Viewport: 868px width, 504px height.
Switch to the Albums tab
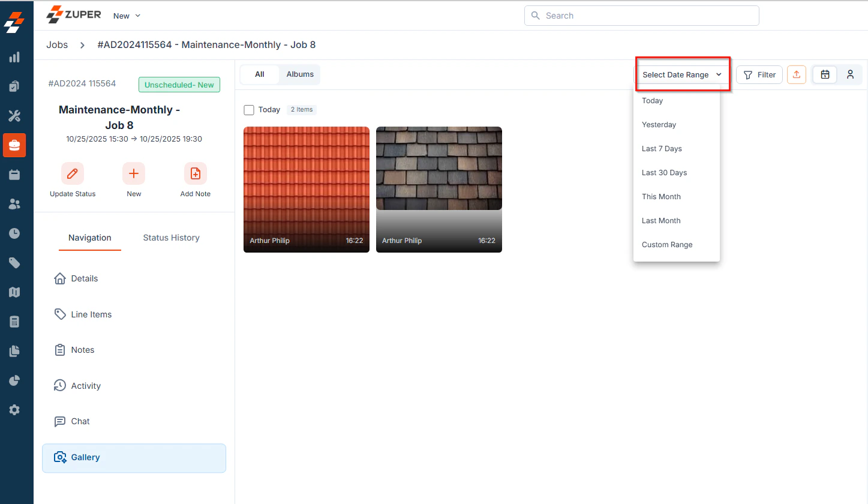(x=300, y=74)
